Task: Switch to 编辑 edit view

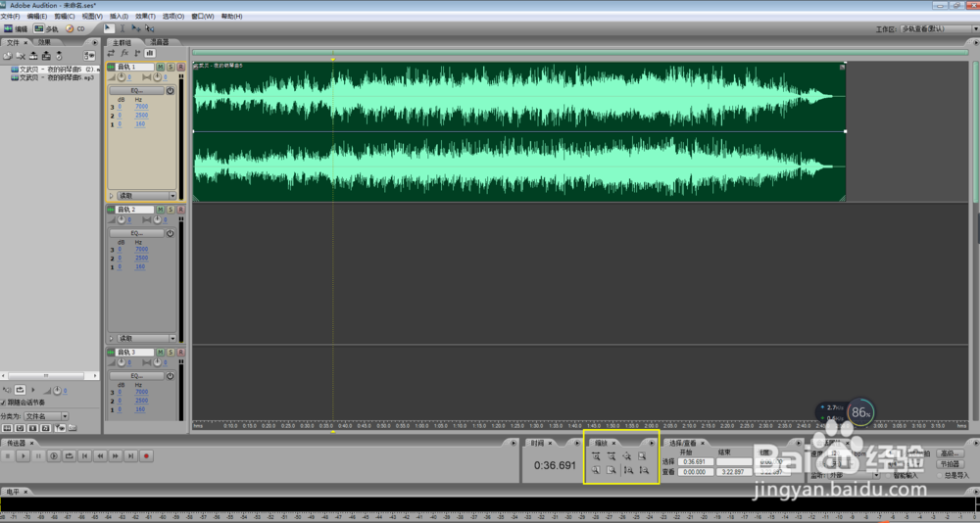Action: coord(16,28)
